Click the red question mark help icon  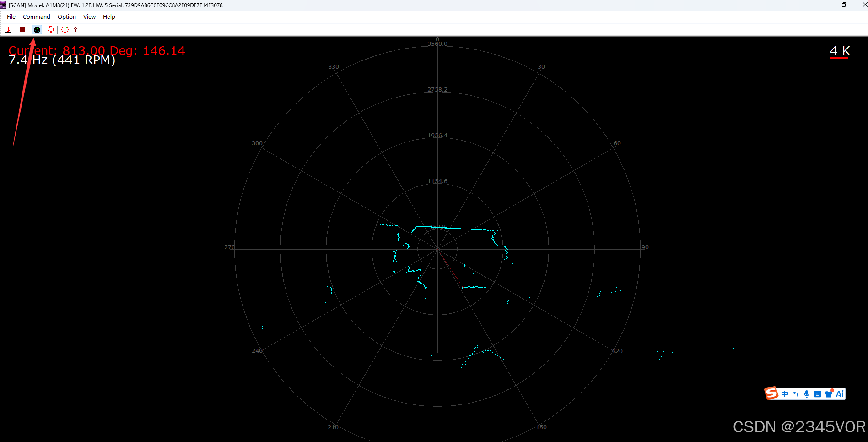click(75, 30)
